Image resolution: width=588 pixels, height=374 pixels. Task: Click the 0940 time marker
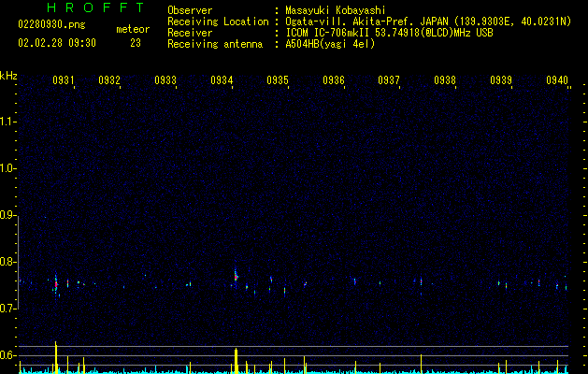point(557,80)
